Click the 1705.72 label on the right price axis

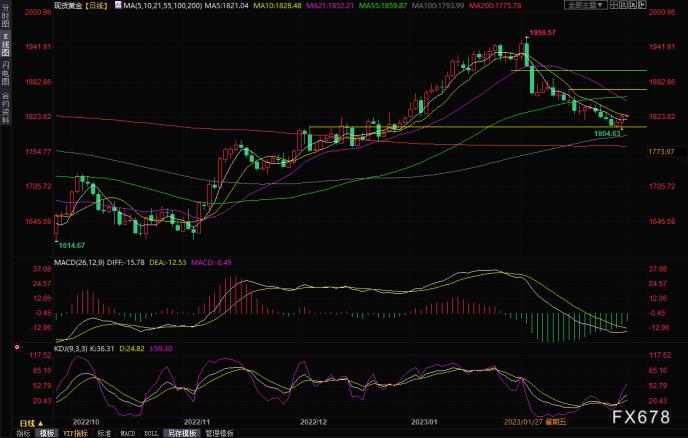tap(662, 187)
